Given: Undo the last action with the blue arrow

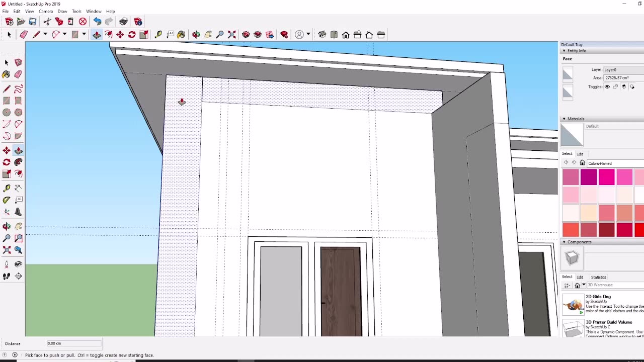Looking at the screenshot, I should (x=97, y=22).
